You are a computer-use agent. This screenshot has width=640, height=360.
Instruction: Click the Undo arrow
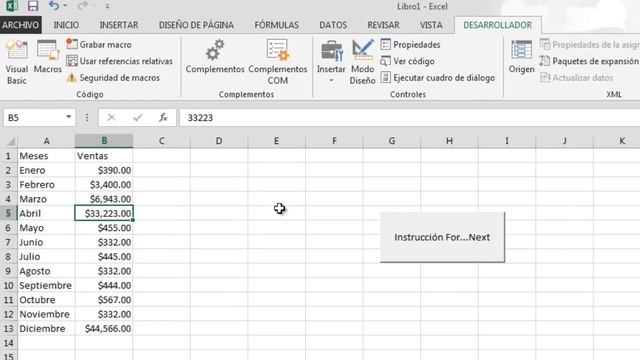tap(53, 6)
